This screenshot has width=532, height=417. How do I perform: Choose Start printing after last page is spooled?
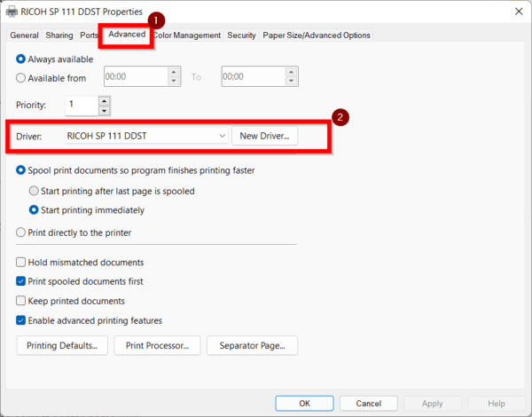click(x=35, y=191)
